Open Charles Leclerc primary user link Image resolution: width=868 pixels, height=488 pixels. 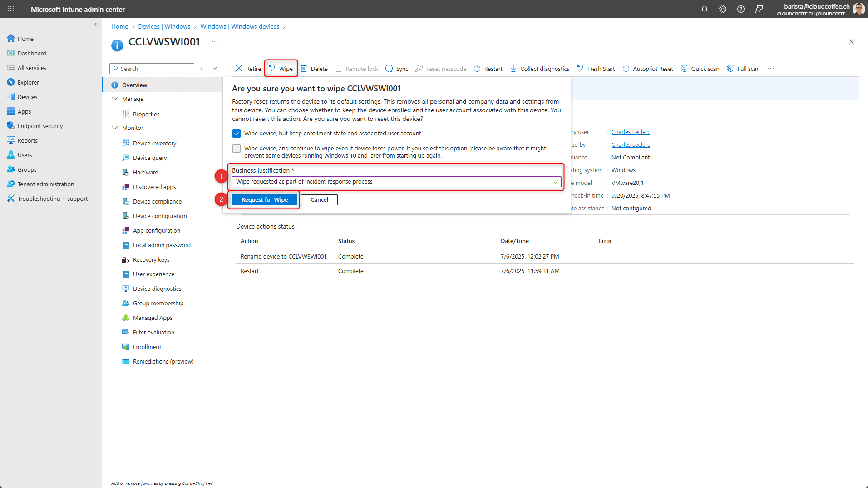(630, 132)
